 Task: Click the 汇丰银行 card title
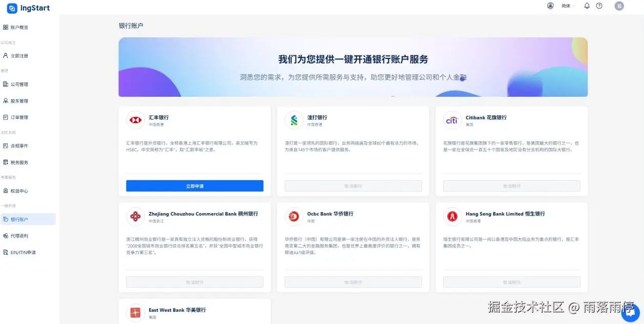click(x=159, y=117)
